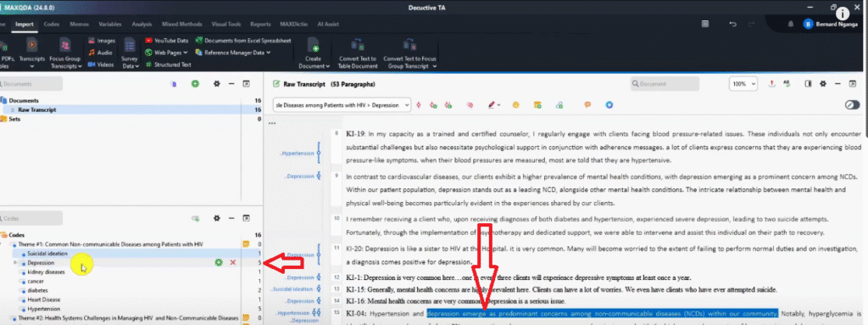Open Survey Data import menu
The image size is (868, 325).
[130, 53]
